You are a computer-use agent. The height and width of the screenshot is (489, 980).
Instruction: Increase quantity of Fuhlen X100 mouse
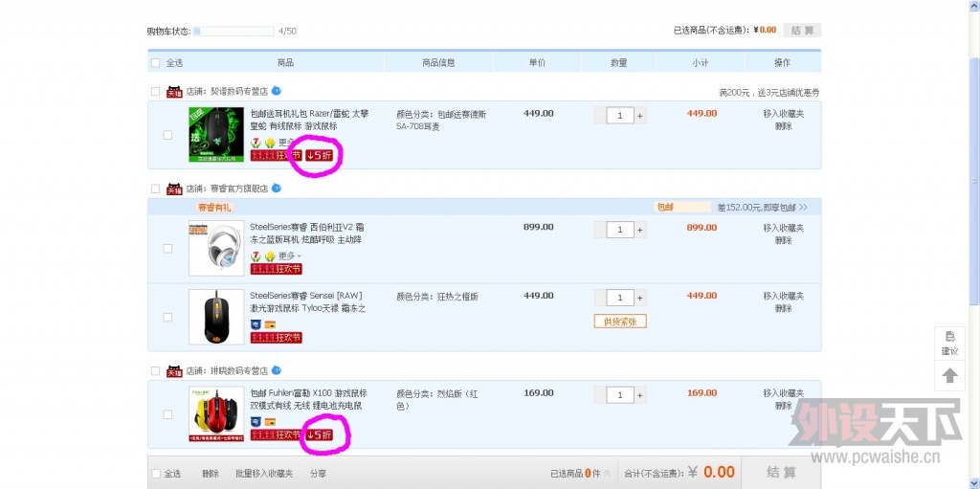click(x=640, y=395)
